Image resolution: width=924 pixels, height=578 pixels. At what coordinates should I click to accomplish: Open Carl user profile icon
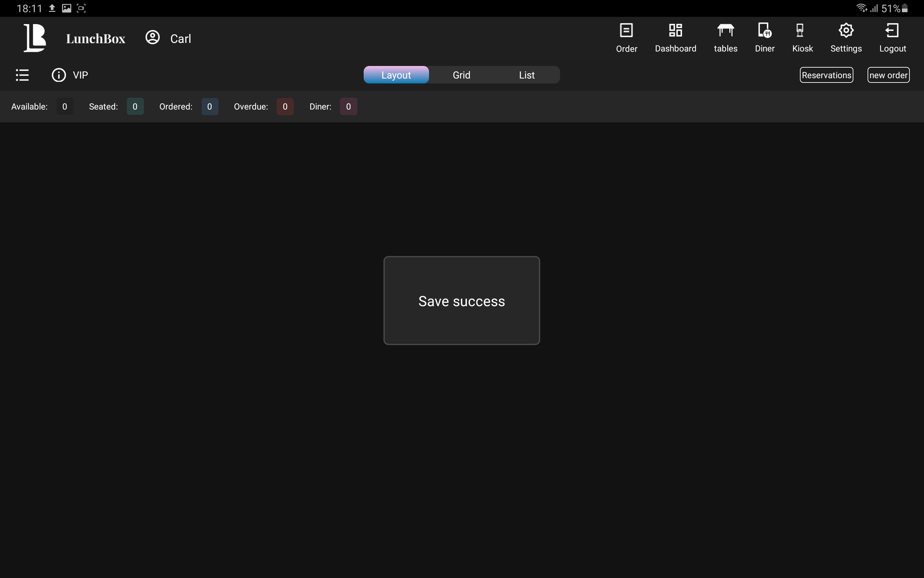pos(152,38)
